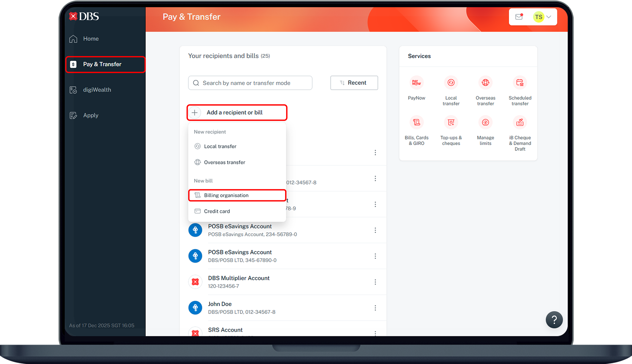Image resolution: width=632 pixels, height=364 pixels.
Task: Open the PayNow service icon
Action: [x=416, y=83]
